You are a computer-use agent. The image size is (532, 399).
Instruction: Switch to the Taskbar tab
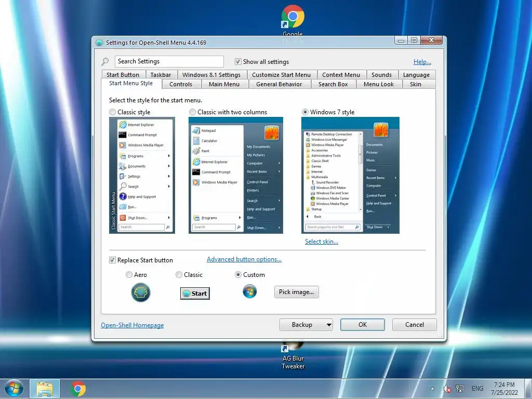(161, 75)
